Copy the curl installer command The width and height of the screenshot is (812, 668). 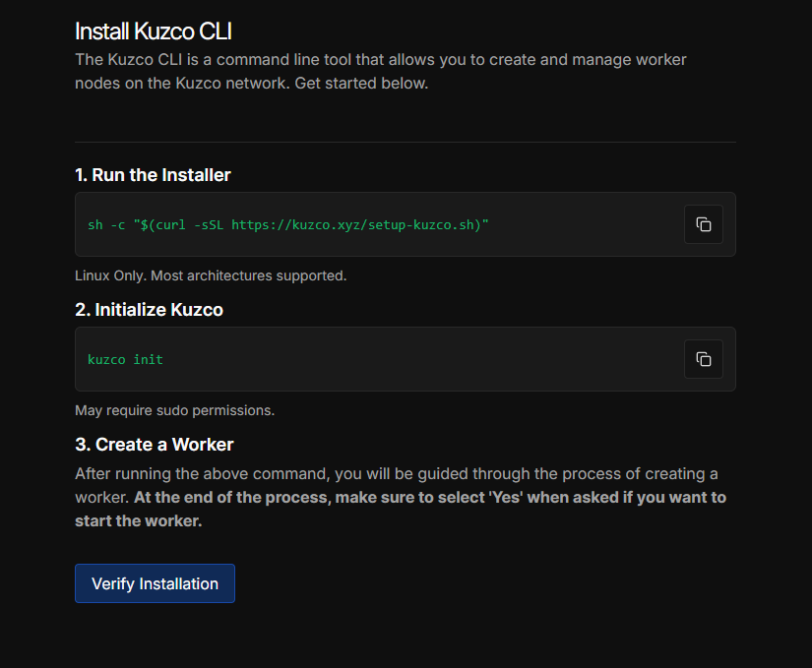click(703, 224)
